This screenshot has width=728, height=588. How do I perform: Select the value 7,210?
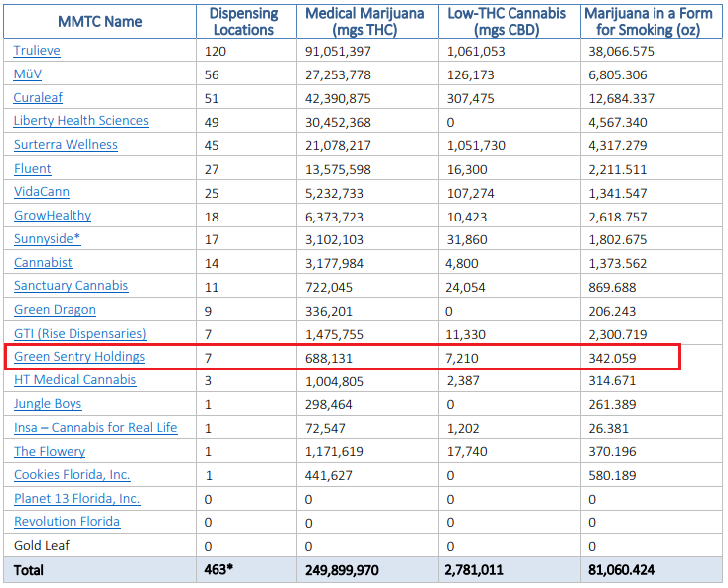click(462, 358)
